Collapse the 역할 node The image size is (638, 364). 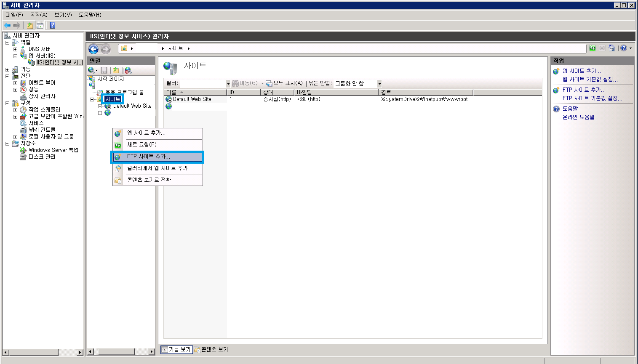click(x=7, y=43)
